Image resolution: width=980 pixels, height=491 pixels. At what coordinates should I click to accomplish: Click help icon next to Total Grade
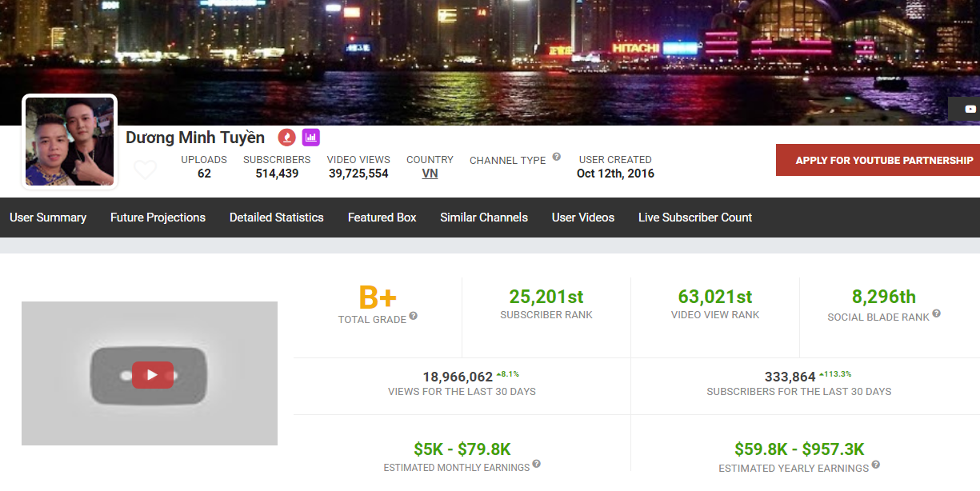[x=414, y=317]
